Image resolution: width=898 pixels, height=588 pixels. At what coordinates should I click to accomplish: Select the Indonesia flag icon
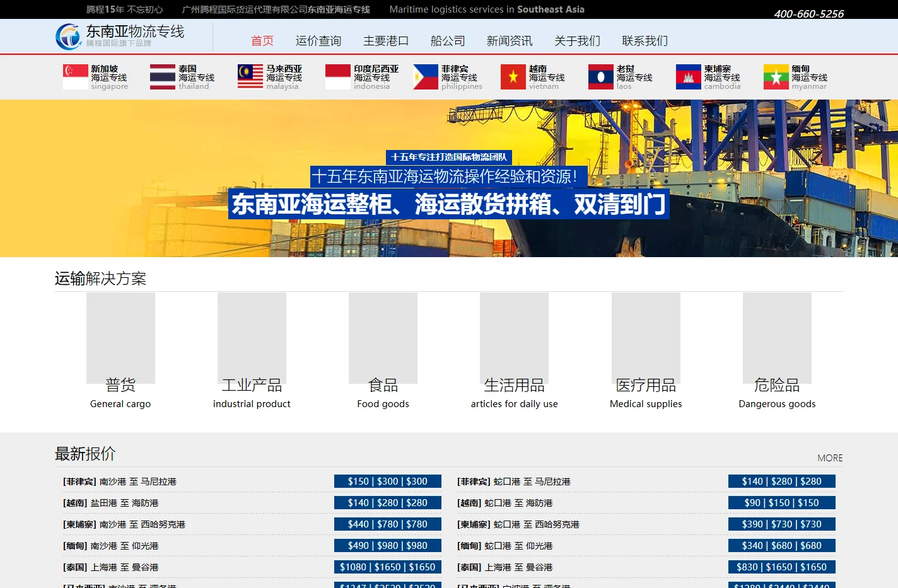pos(338,77)
